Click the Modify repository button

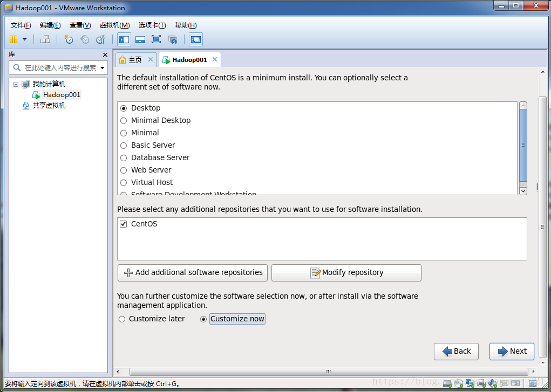point(346,273)
